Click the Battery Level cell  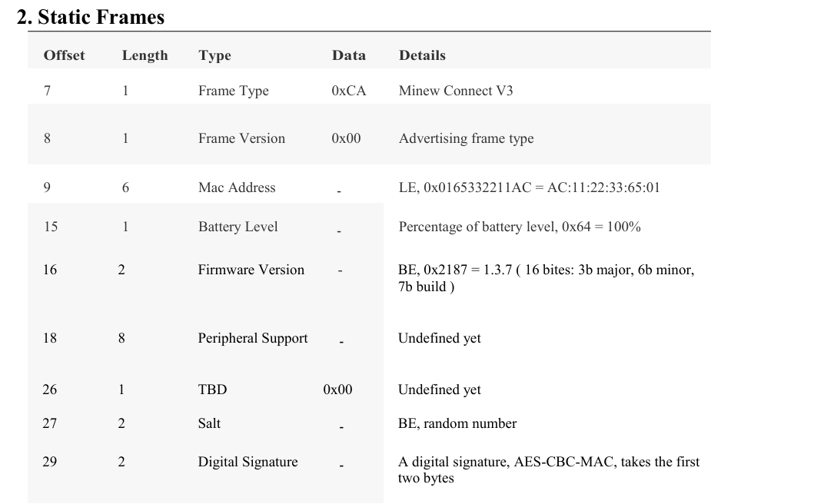click(x=238, y=227)
